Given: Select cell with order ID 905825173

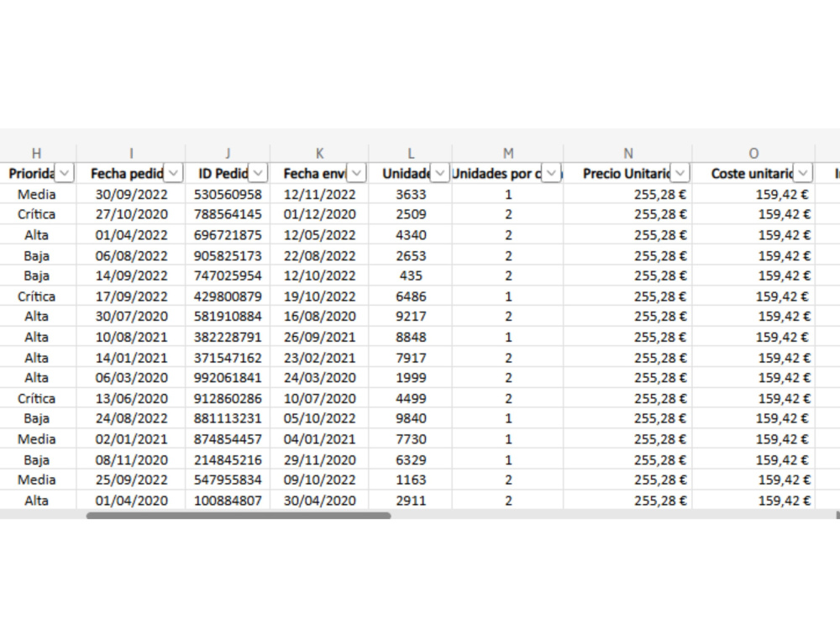Looking at the screenshot, I should (x=228, y=255).
